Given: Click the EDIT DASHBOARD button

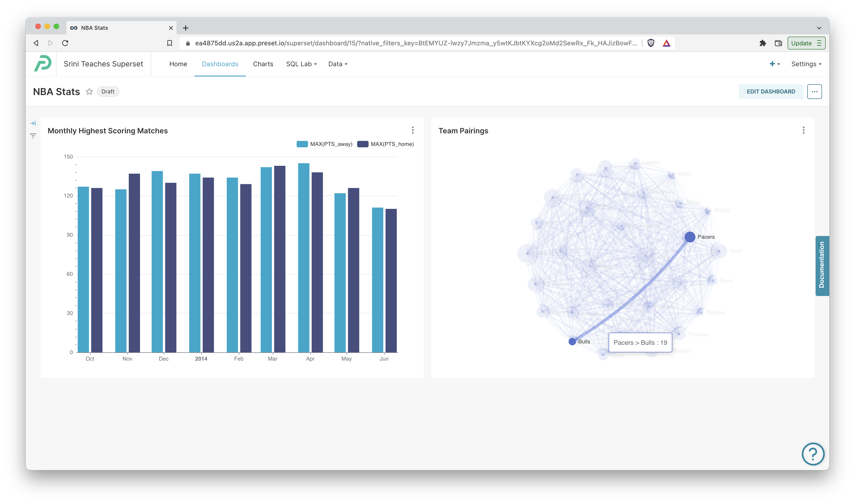Looking at the screenshot, I should [x=771, y=91].
